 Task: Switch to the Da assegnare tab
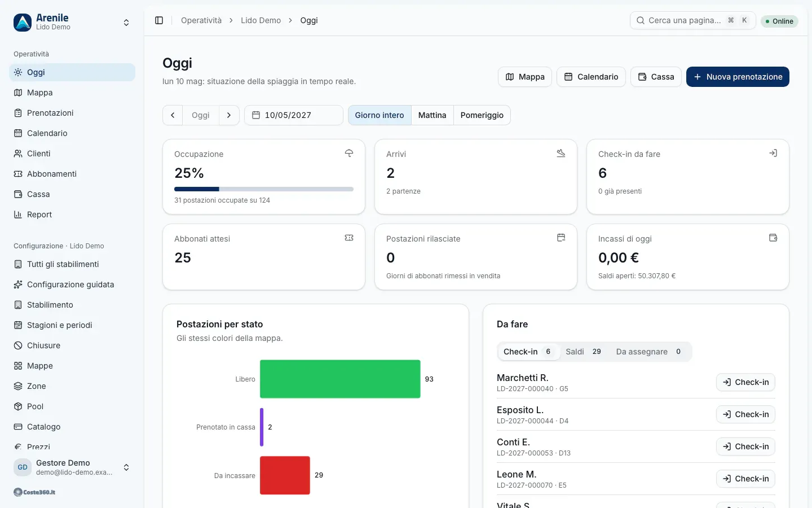coord(648,352)
